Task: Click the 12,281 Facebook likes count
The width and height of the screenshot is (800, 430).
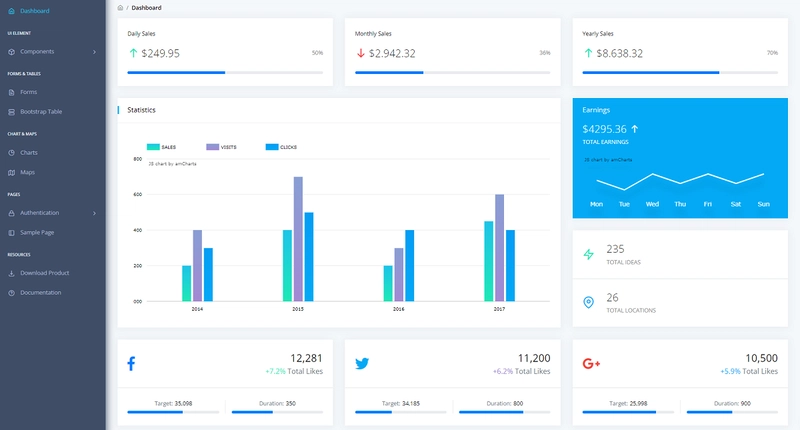Action: (x=307, y=358)
